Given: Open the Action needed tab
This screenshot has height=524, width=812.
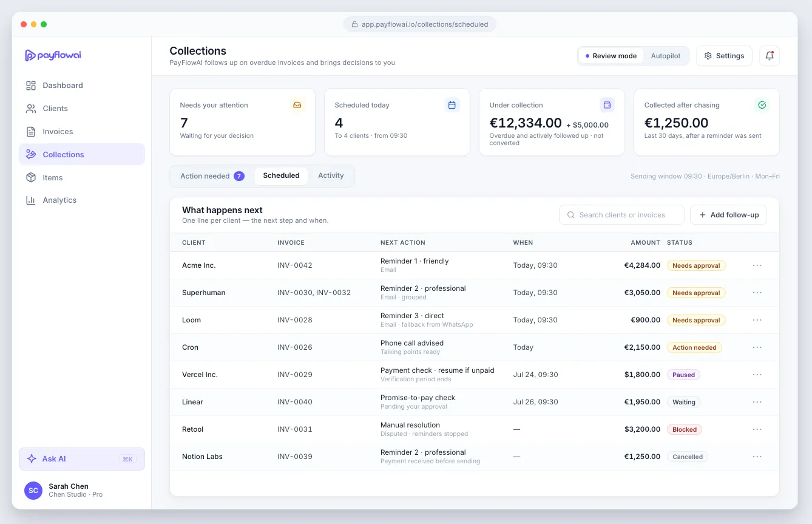Looking at the screenshot, I should pyautogui.click(x=212, y=176).
